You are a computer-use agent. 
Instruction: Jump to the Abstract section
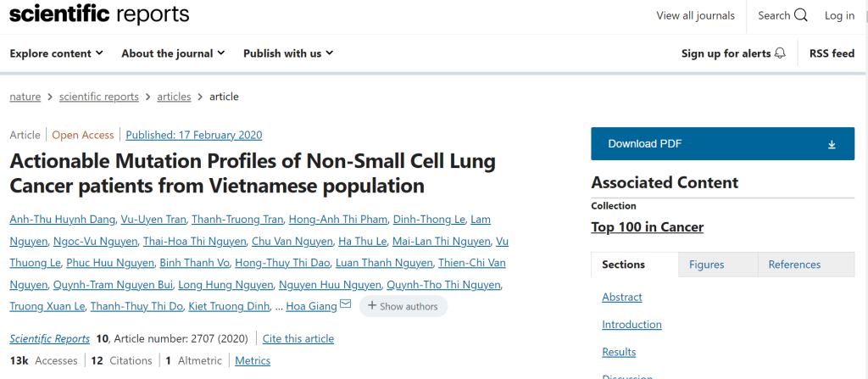[x=621, y=298]
